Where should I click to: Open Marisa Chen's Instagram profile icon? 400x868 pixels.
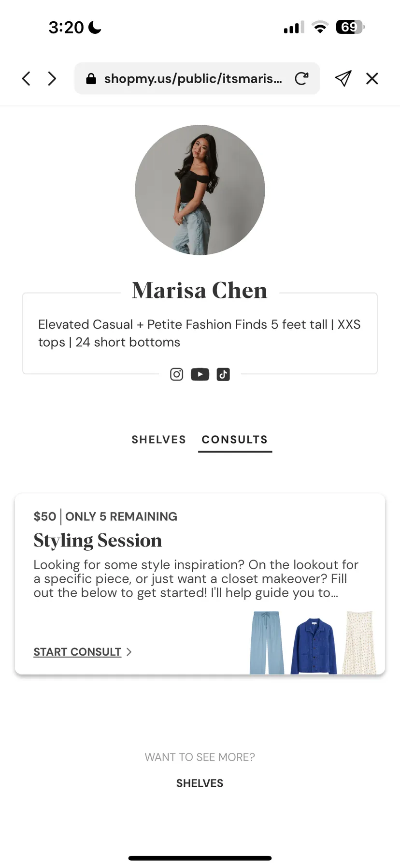pyautogui.click(x=177, y=374)
